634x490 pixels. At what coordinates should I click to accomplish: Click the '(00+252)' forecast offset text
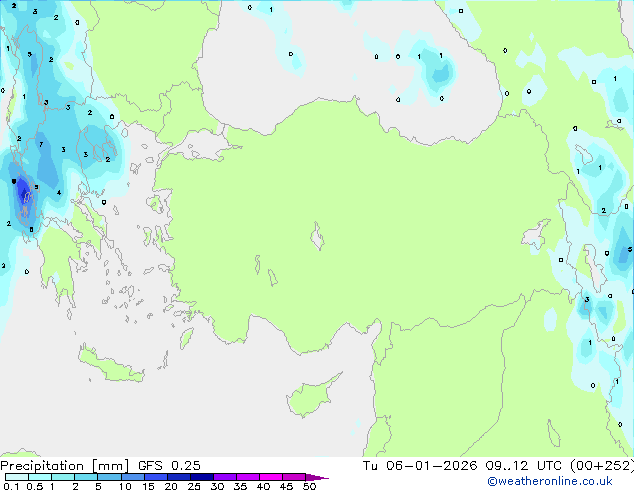(602, 466)
